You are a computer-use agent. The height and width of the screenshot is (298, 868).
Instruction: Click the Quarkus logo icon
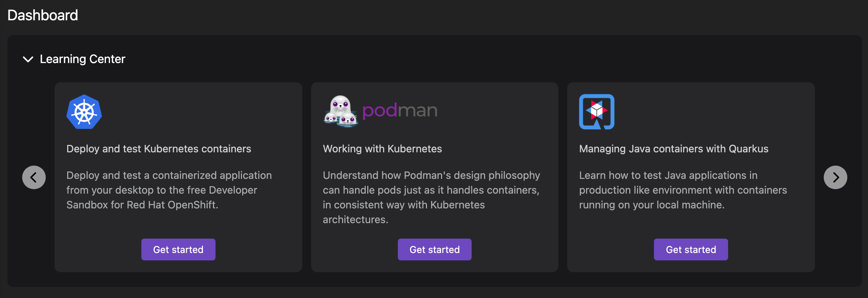coord(596,112)
